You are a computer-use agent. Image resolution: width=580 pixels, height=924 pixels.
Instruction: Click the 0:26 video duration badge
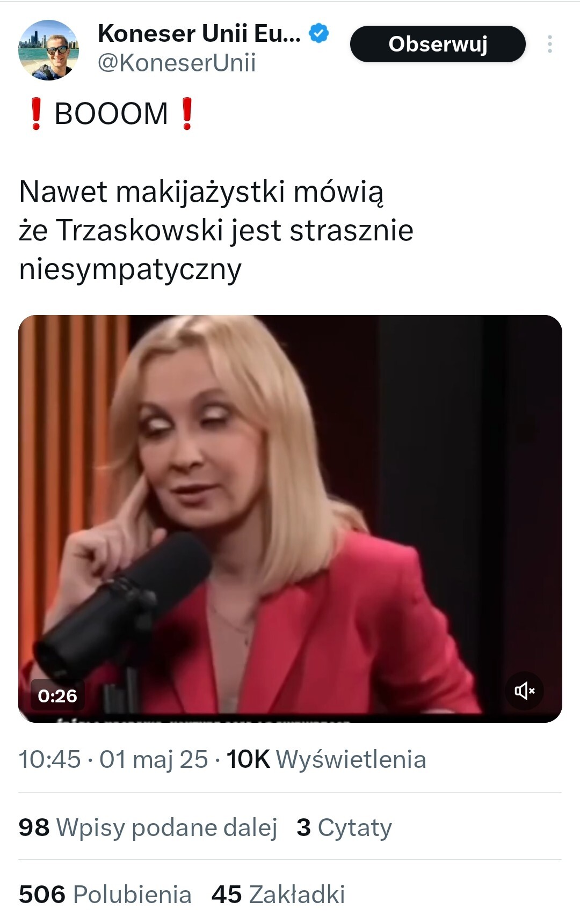[57, 696]
